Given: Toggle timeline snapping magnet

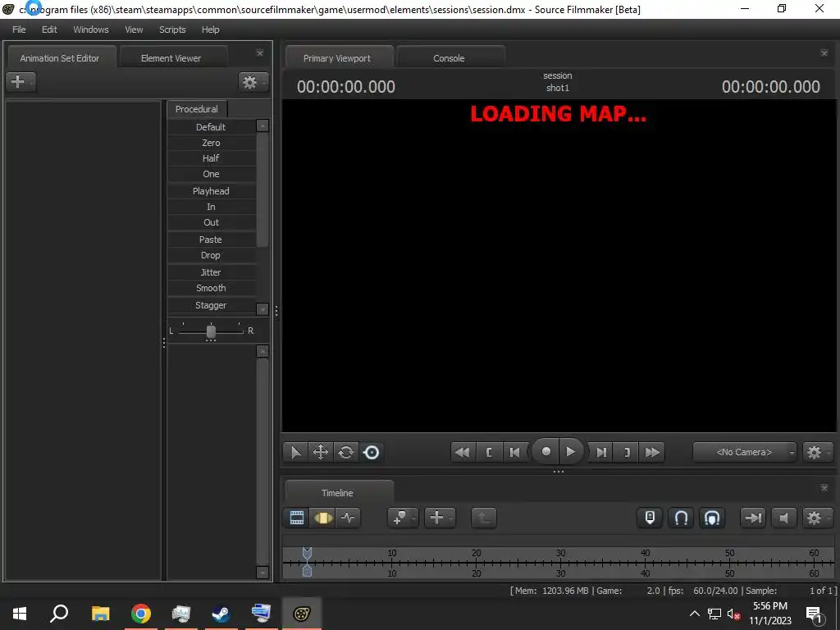Looking at the screenshot, I should click(x=681, y=518).
